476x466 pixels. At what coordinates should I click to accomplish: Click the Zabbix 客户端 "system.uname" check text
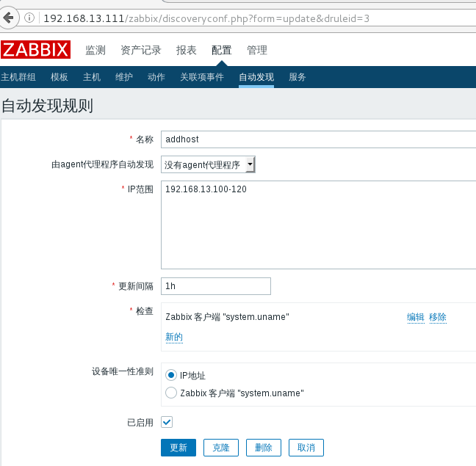[227, 317]
